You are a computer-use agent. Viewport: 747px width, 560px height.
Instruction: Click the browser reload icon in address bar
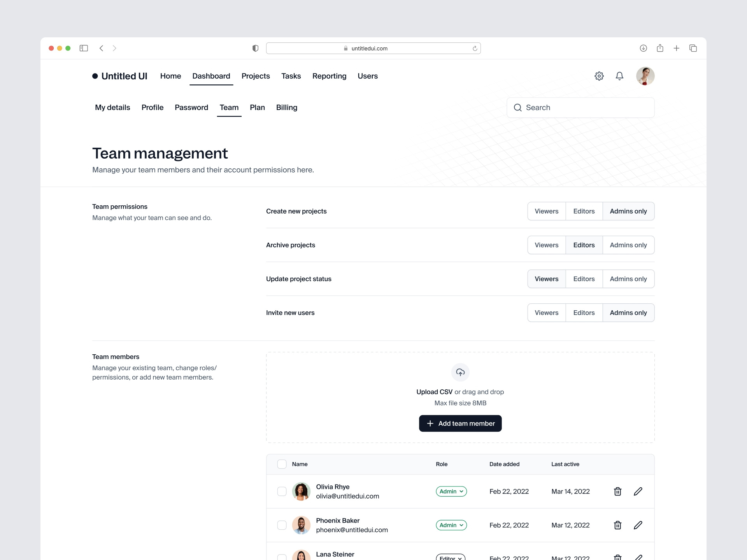coord(475,48)
